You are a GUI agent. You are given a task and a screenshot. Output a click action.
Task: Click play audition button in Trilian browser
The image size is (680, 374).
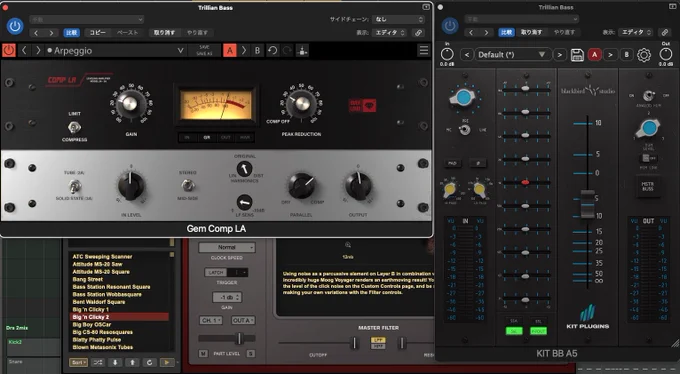point(167,362)
